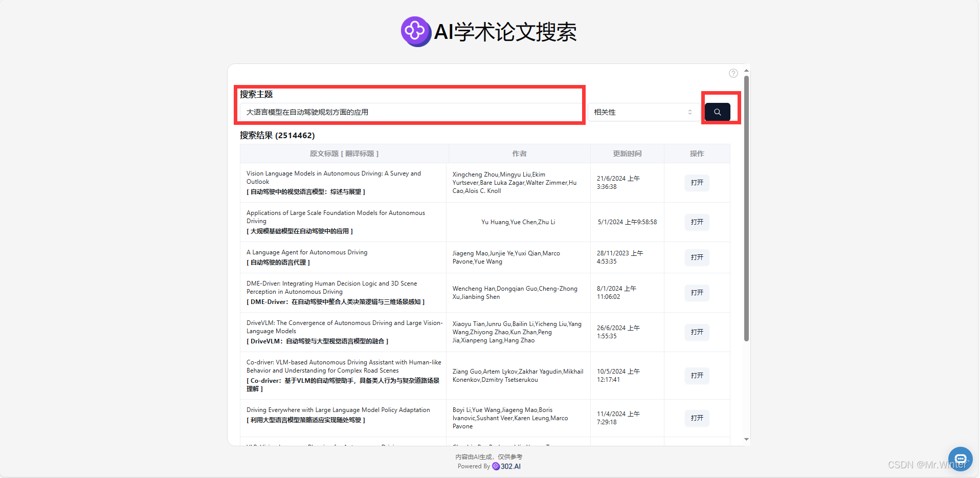Screen dimensions: 980x478
Task: Click the sort dropdown arrow indicator
Action: tap(689, 112)
